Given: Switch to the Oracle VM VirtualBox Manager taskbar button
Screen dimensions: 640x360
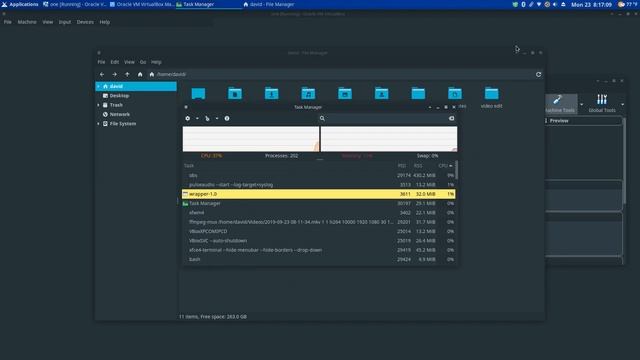Looking at the screenshot, I should [142, 4].
